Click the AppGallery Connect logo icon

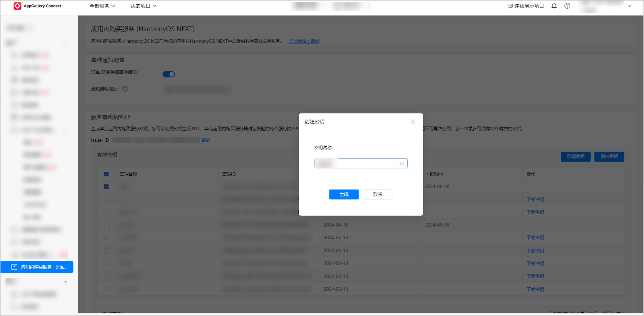17,6
